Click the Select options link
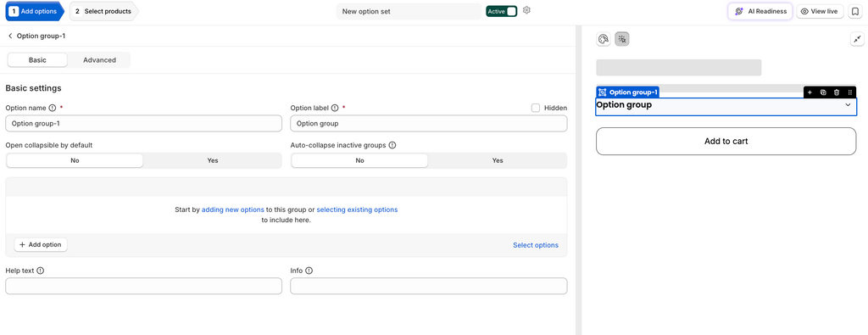 [x=536, y=245]
